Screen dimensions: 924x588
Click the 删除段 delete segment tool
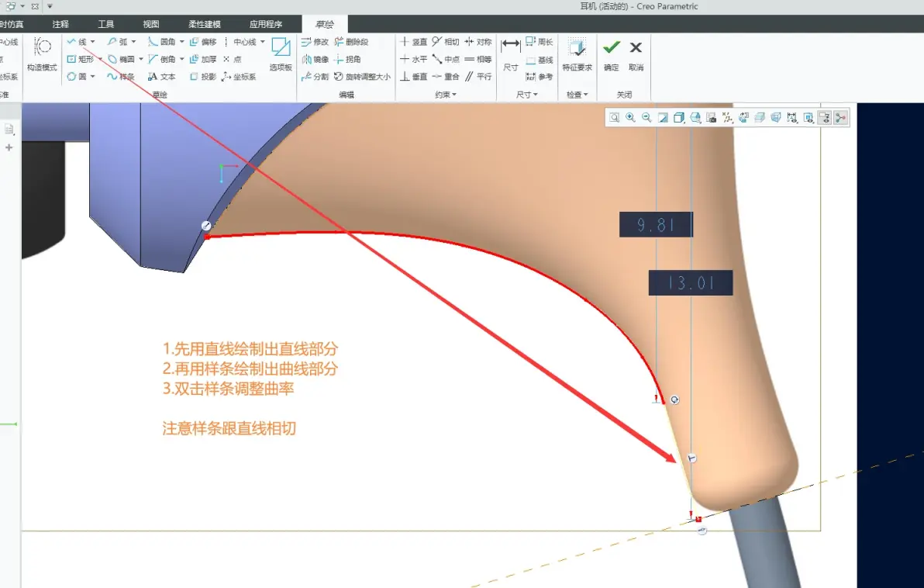click(351, 42)
